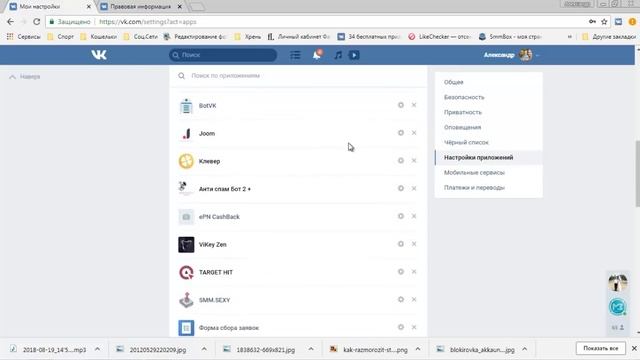
Task: Click the Наверх back-to-top link
Action: coord(25,77)
